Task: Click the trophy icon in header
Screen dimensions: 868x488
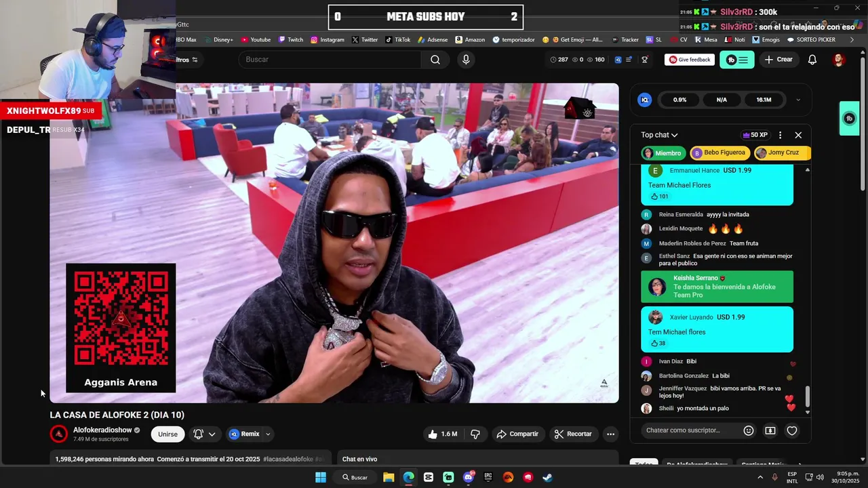Action: click(x=645, y=60)
